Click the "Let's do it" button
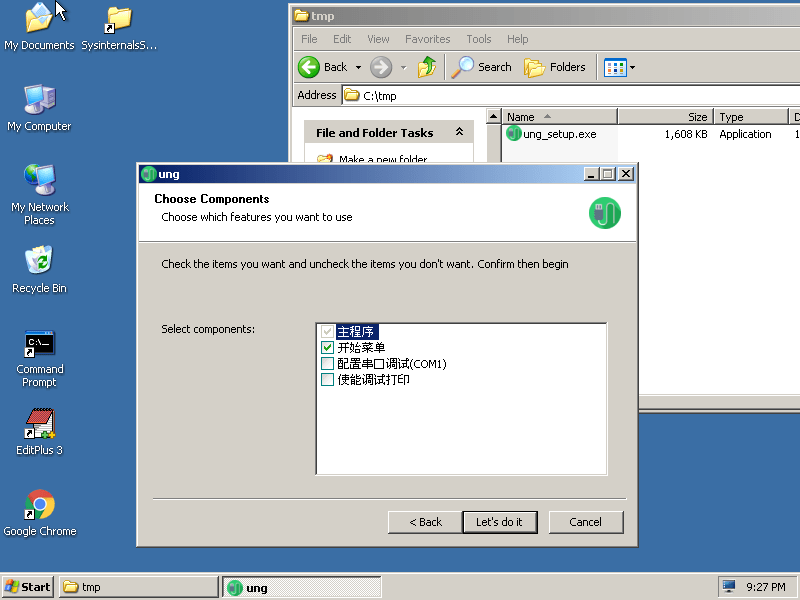800x600 pixels. click(x=499, y=522)
